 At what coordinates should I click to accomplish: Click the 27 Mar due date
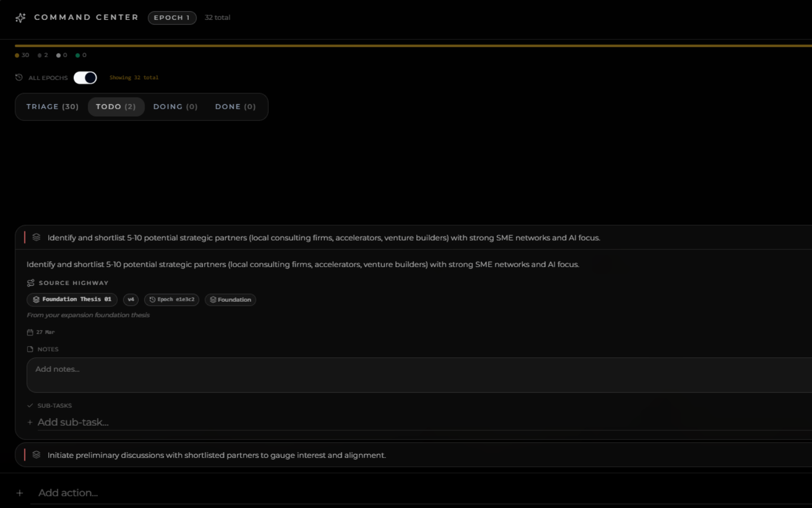coord(45,332)
